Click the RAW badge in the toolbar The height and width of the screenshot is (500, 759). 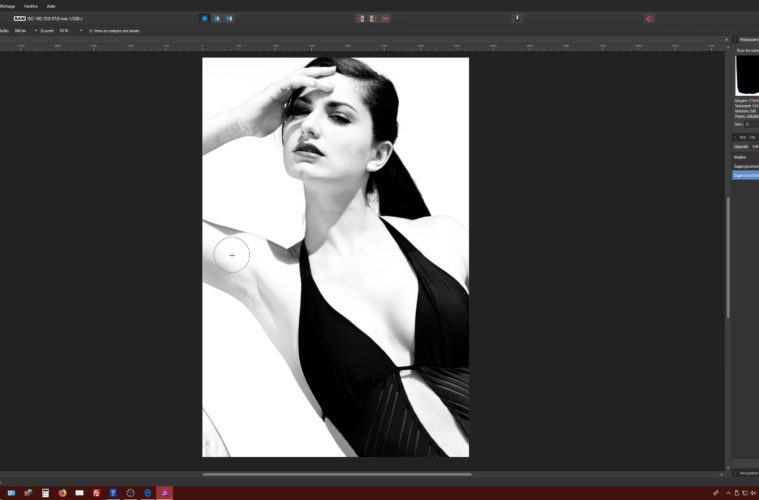coord(19,18)
